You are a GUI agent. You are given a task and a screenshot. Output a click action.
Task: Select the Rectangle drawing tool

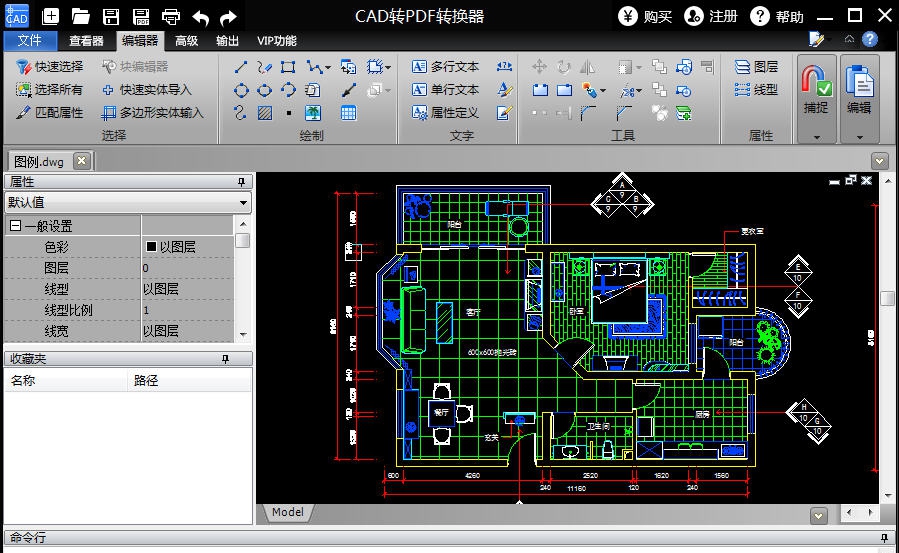[288, 67]
